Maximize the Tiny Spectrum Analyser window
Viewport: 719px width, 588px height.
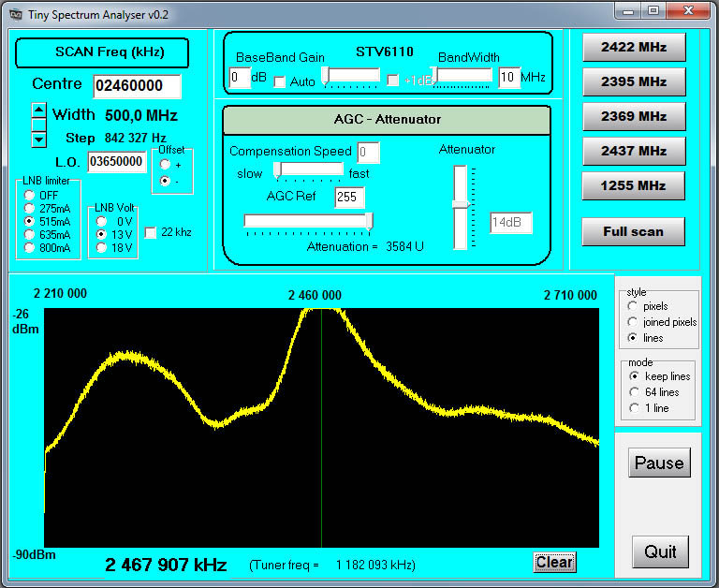point(653,10)
